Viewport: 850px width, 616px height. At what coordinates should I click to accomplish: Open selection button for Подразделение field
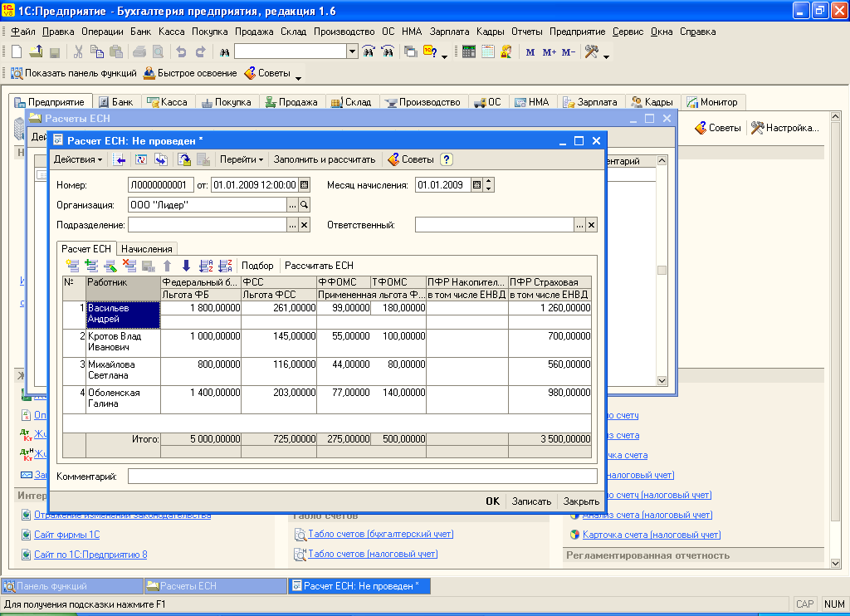click(293, 225)
